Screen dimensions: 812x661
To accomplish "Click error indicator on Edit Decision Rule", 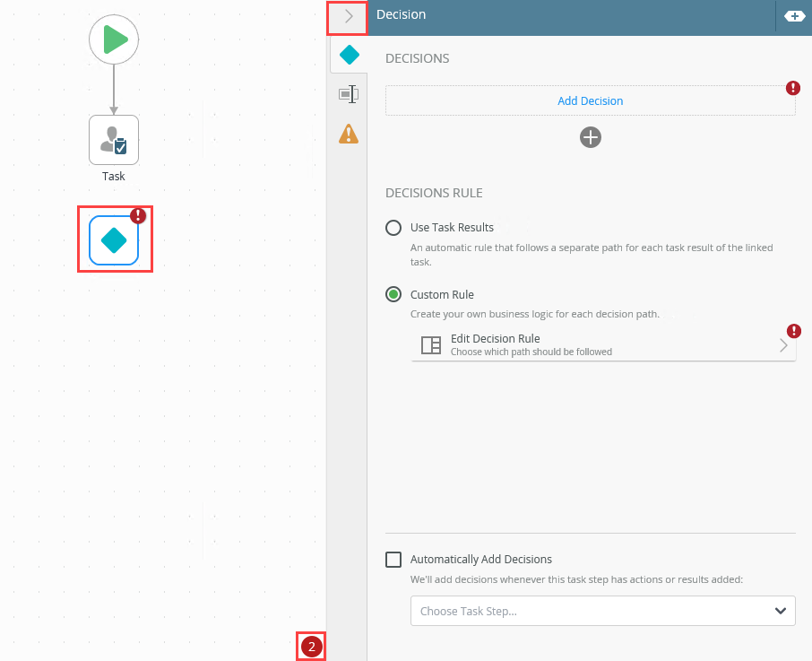I will tap(794, 331).
